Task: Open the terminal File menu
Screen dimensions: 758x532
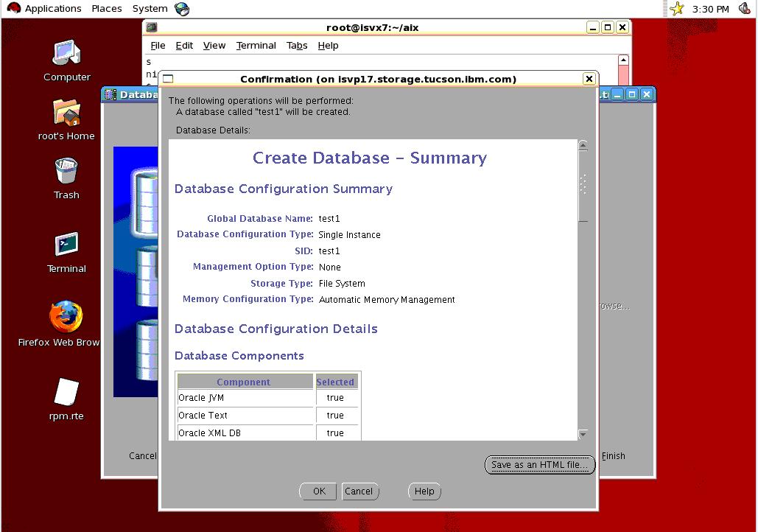Action: point(158,46)
